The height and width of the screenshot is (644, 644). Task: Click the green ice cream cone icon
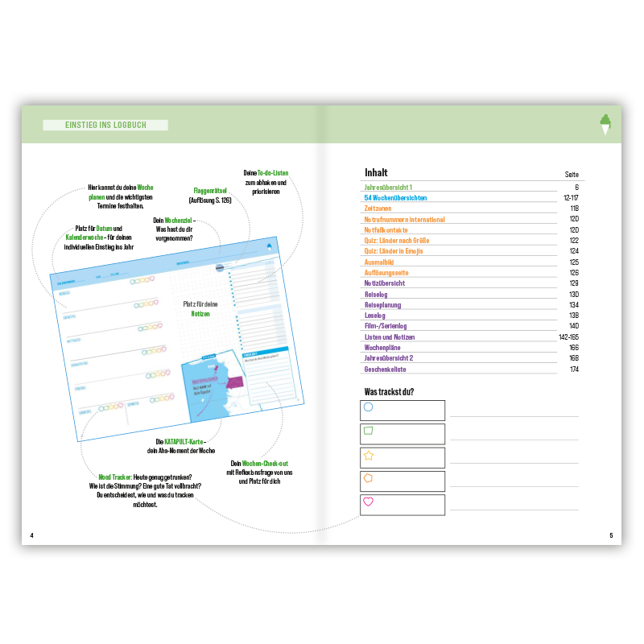(x=605, y=124)
